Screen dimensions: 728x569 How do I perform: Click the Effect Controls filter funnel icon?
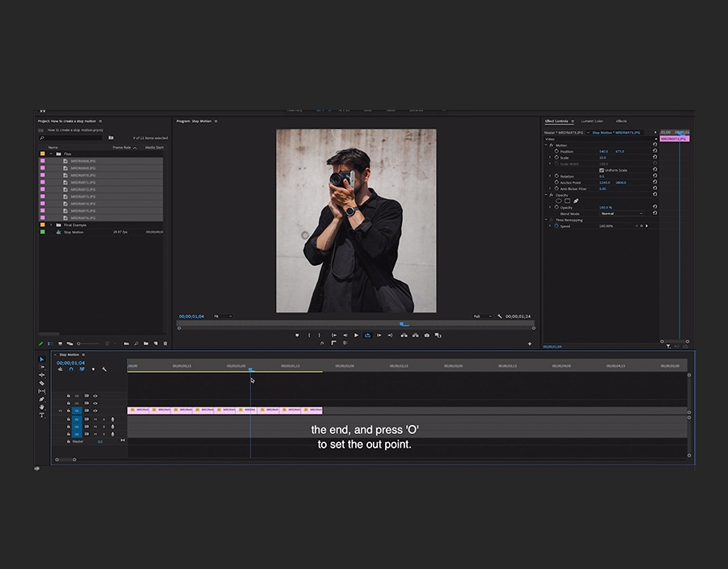click(668, 346)
